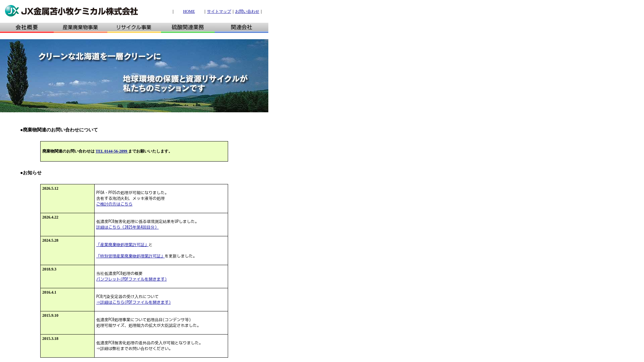
Task: Click the ●お知らせ heading
Action: 31,173
